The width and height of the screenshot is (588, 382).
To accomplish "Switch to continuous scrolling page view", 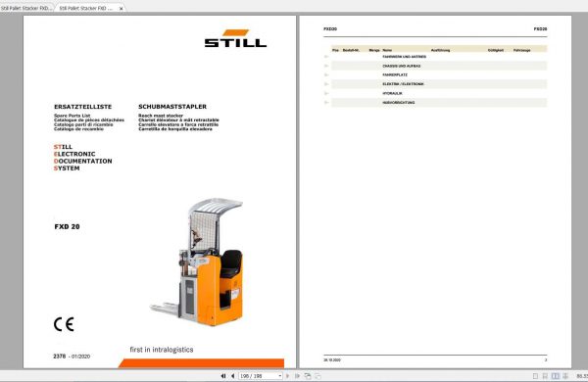I will point(545,375).
